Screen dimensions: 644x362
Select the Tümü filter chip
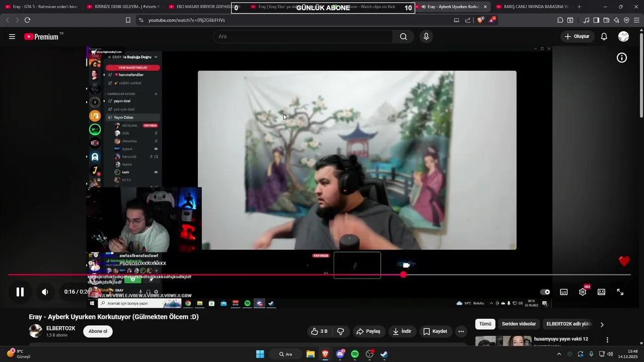485,324
